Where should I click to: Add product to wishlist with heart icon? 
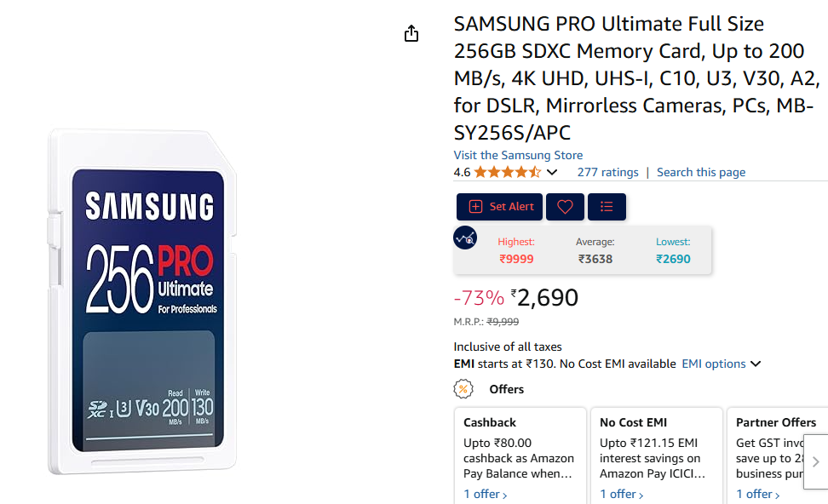tap(565, 207)
